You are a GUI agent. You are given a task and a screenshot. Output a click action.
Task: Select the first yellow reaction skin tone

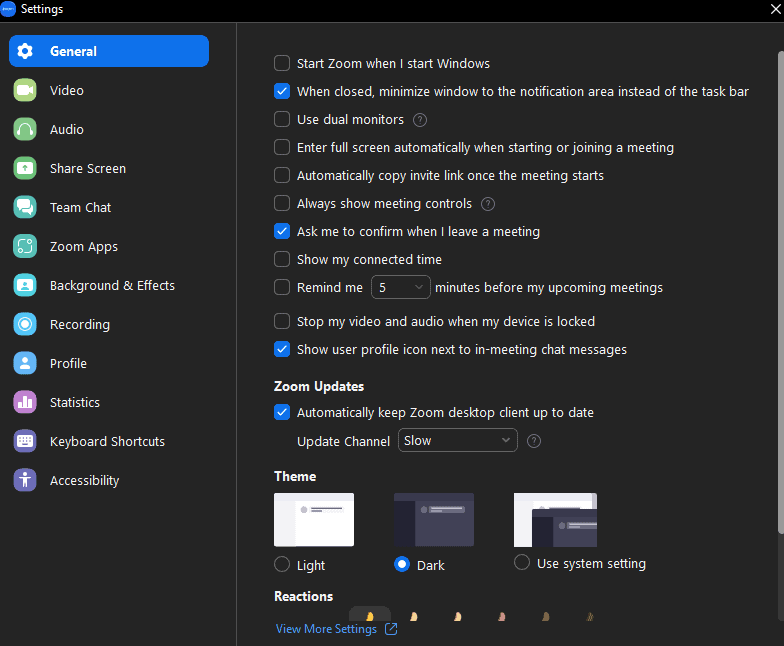370,616
